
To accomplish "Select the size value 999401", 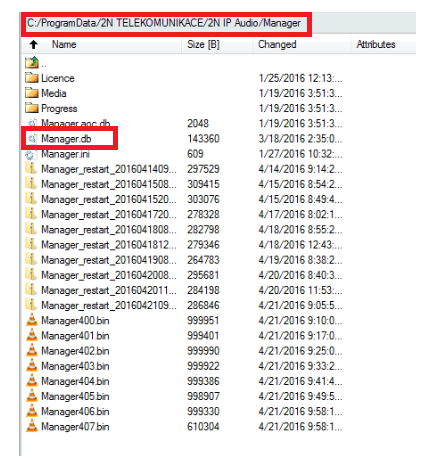I will 203,336.
